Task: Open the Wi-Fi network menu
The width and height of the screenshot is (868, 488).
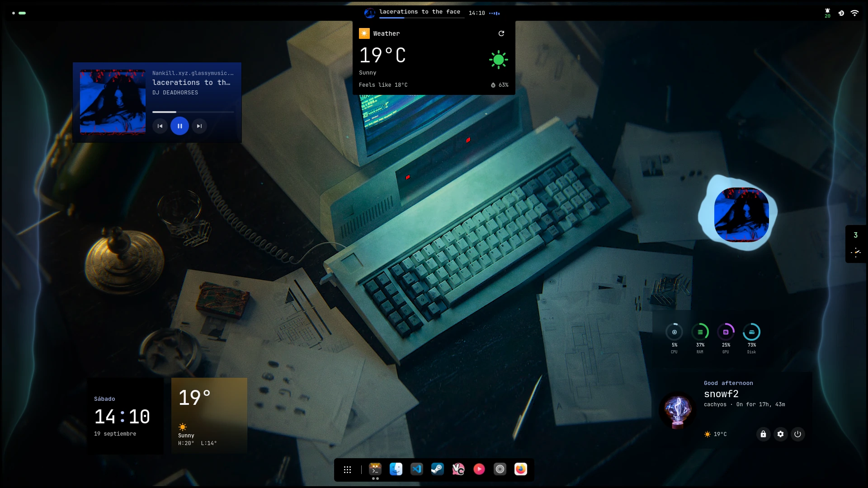Action: [854, 13]
